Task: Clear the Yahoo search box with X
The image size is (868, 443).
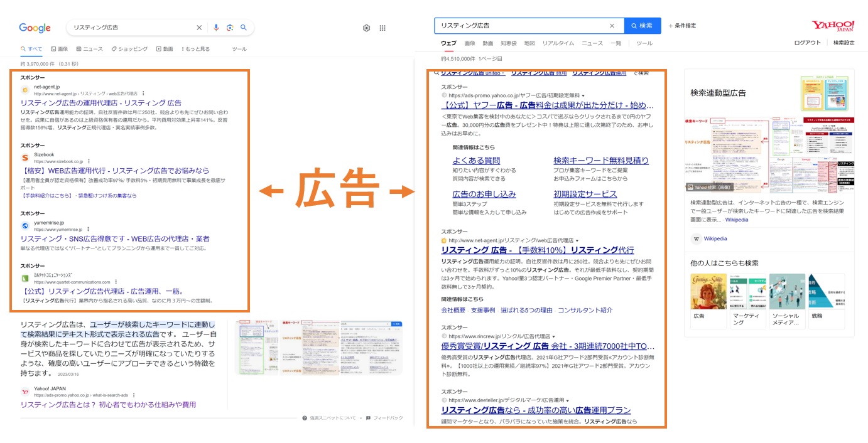Action: pyautogui.click(x=612, y=26)
